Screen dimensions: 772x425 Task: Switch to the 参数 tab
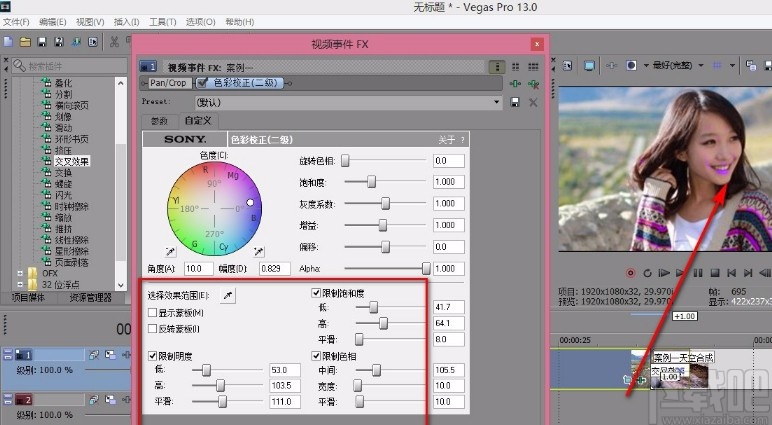[x=160, y=120]
